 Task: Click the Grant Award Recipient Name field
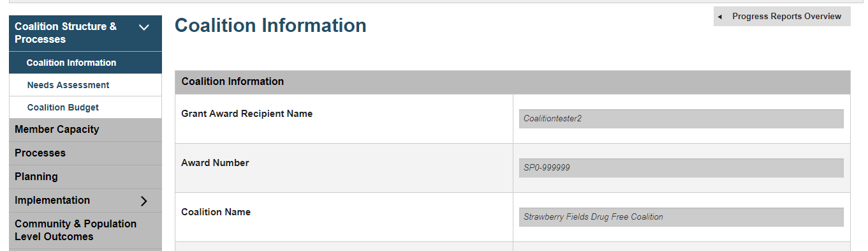click(681, 119)
